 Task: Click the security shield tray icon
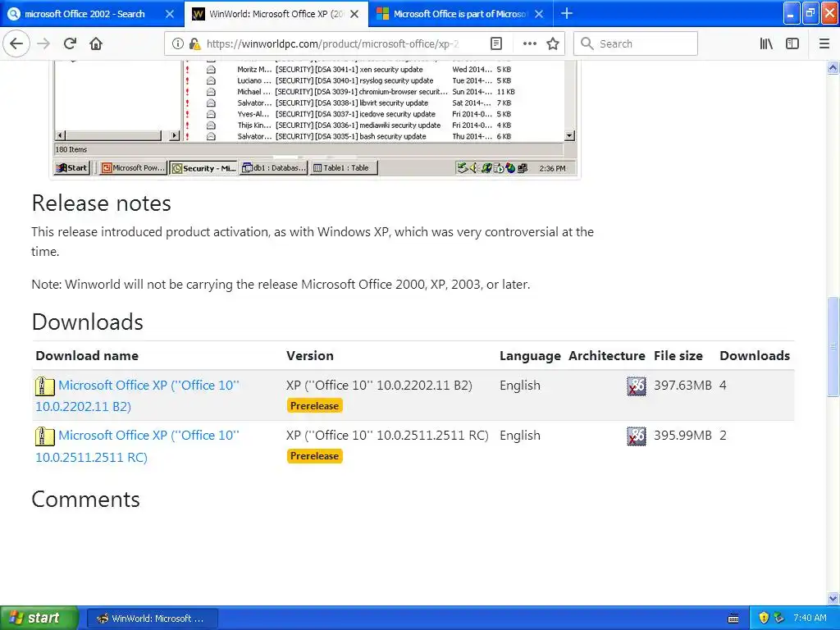tap(764, 618)
